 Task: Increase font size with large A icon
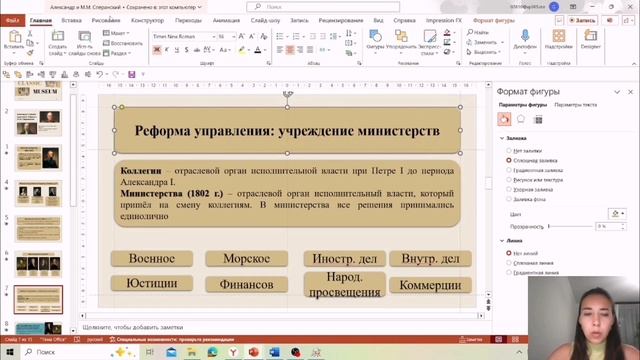(x=242, y=36)
